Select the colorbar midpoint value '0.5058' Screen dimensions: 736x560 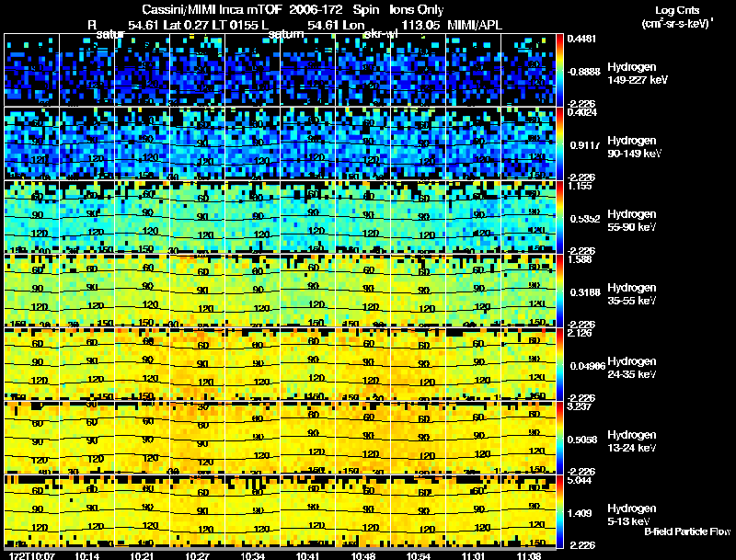point(583,440)
